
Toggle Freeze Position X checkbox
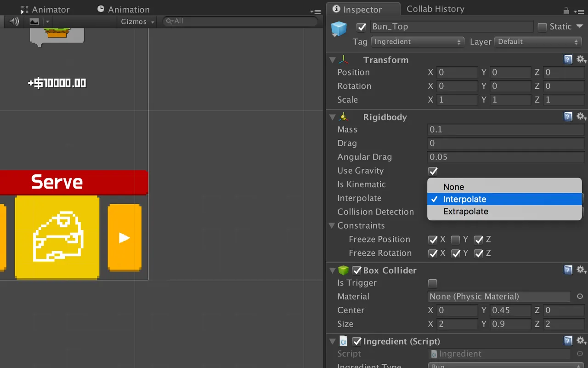tap(433, 240)
